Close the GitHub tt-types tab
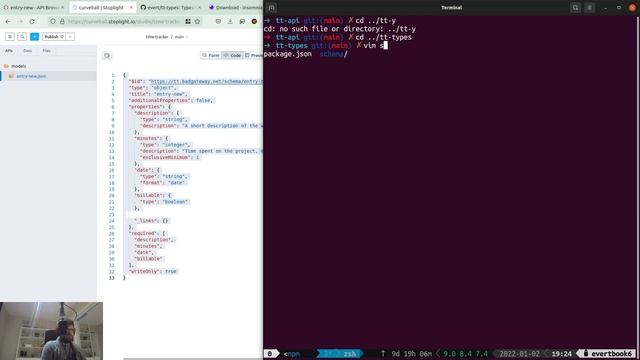This screenshot has width=640, height=360. click(200, 7)
